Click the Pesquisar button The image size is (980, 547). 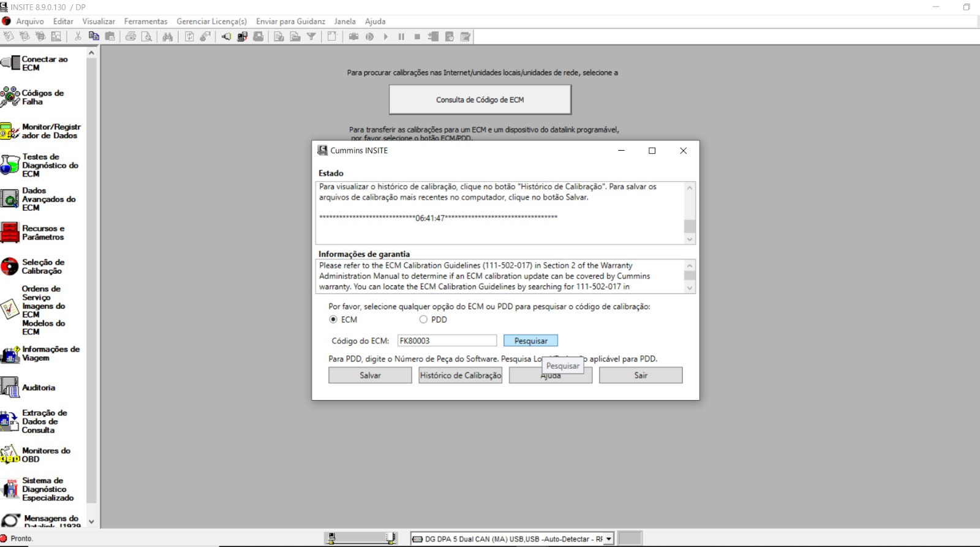531,341
